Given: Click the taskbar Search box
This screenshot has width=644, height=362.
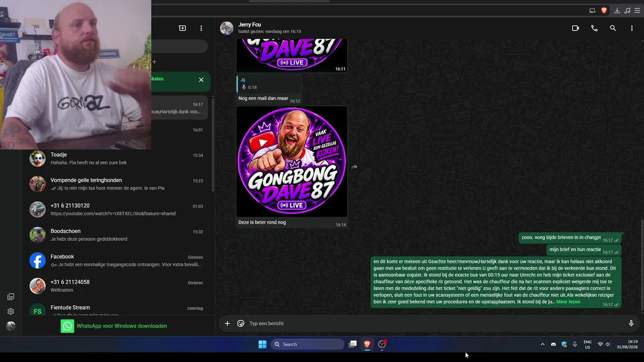Looking at the screenshot, I should click(307, 344).
